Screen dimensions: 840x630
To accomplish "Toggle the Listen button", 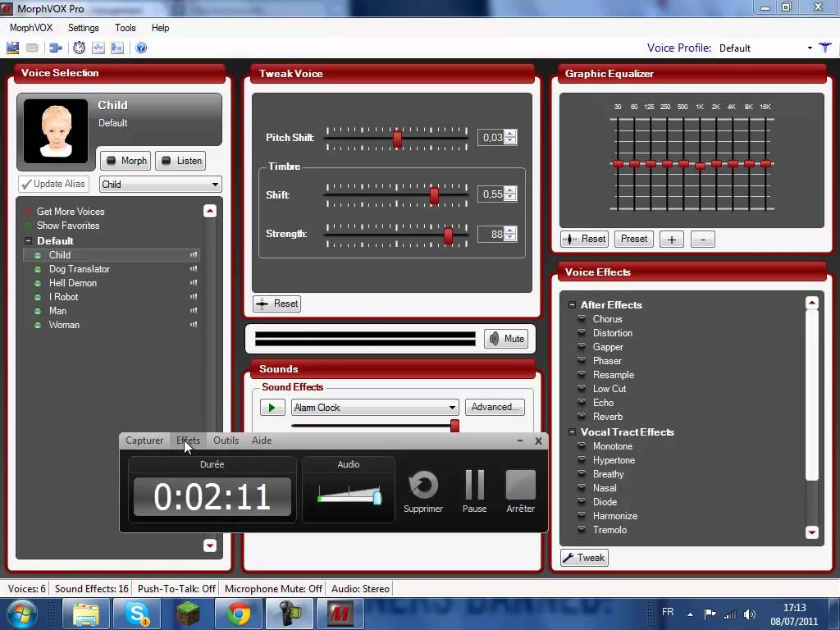I will coord(181,161).
